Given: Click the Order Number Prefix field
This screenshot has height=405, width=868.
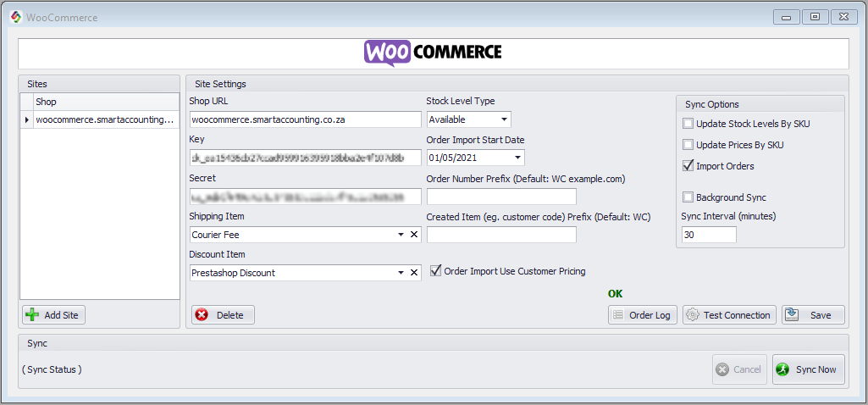Looking at the screenshot, I should [501, 196].
